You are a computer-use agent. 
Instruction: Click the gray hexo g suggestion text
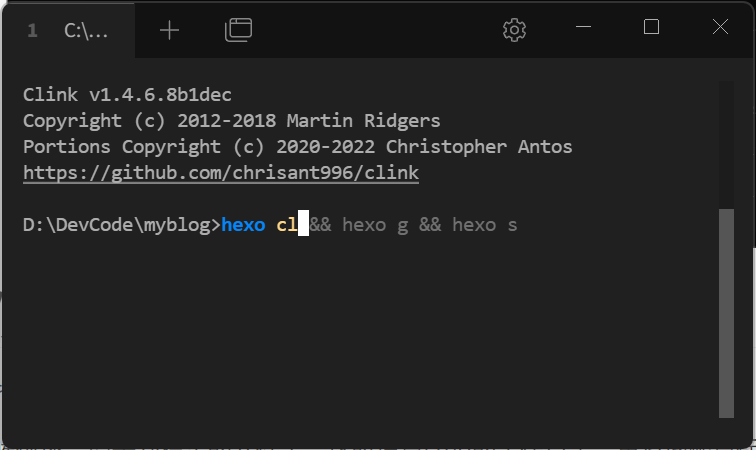375,225
